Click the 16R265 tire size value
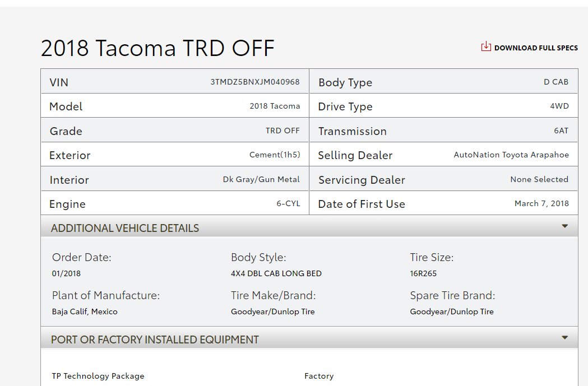The height and width of the screenshot is (386, 588). coord(423,274)
